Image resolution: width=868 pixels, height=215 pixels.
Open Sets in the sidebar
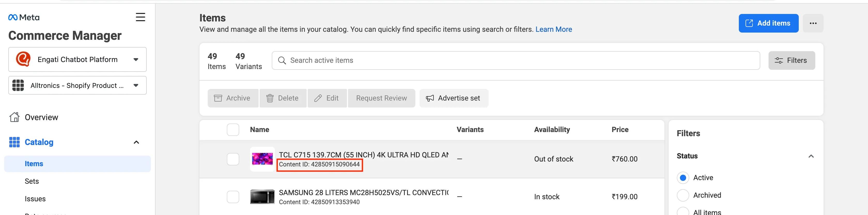[x=32, y=181]
